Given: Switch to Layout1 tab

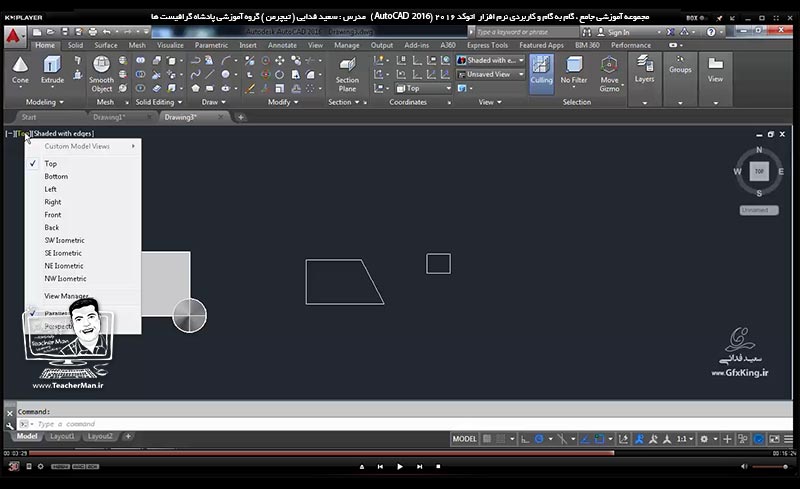Looking at the screenshot, I should [x=62, y=436].
